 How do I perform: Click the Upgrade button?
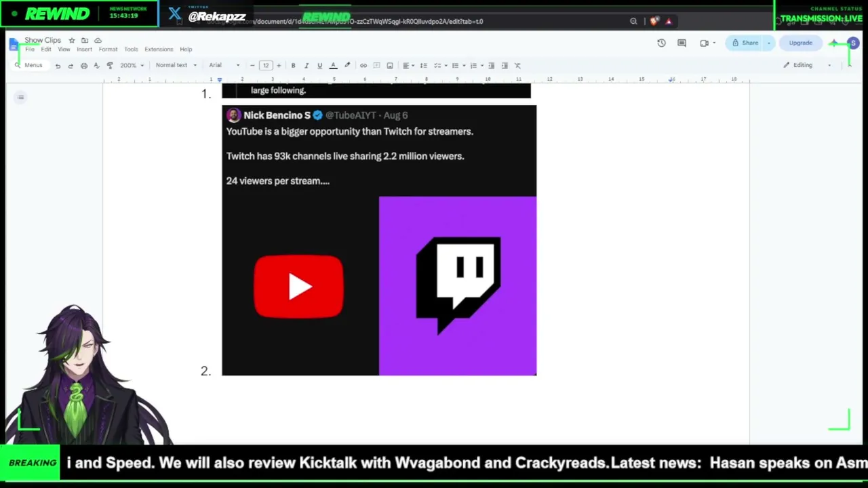pyautogui.click(x=801, y=43)
